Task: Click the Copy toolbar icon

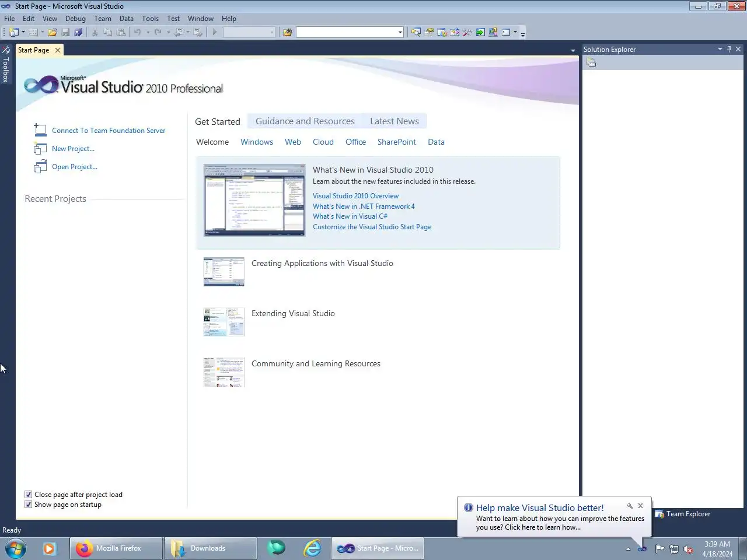Action: point(107,32)
